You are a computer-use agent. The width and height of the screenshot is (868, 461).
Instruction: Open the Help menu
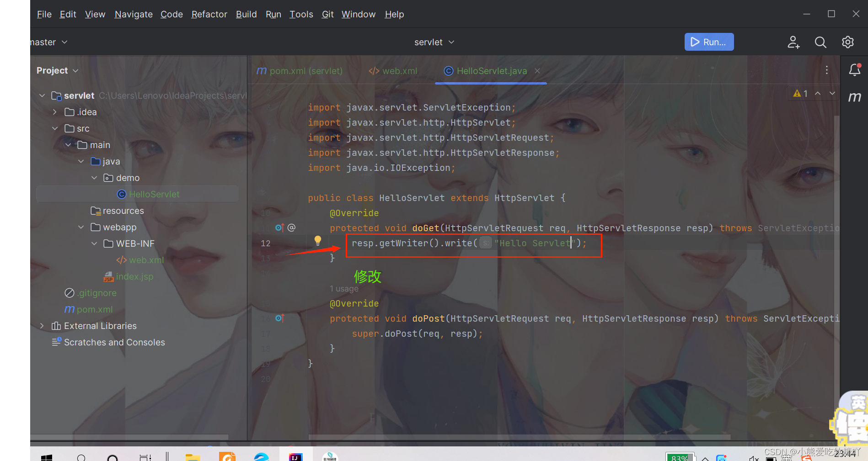pyautogui.click(x=394, y=14)
